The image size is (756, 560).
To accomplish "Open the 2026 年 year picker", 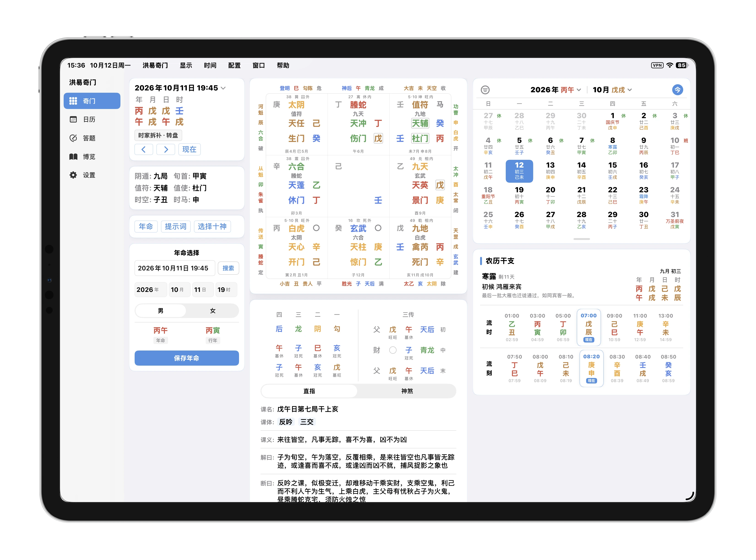I will click(x=150, y=289).
